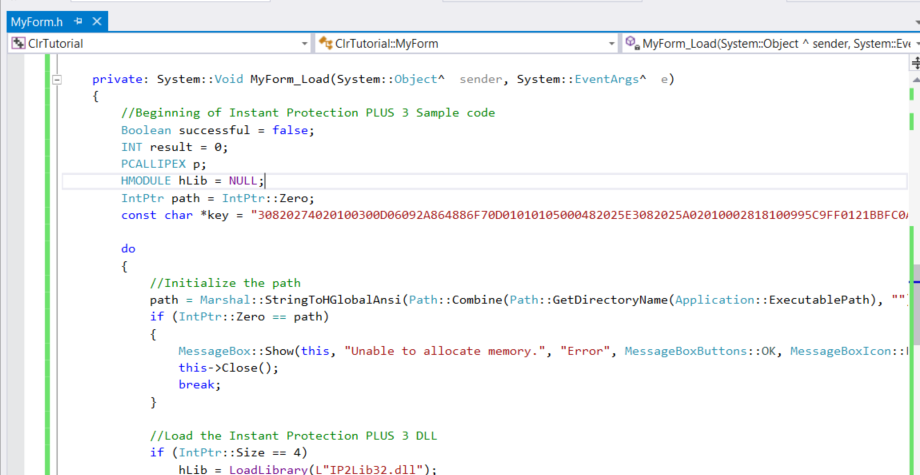Click 'MessageBox::Show' call
Image resolution: width=920 pixels, height=475 pixels.
[235, 351]
